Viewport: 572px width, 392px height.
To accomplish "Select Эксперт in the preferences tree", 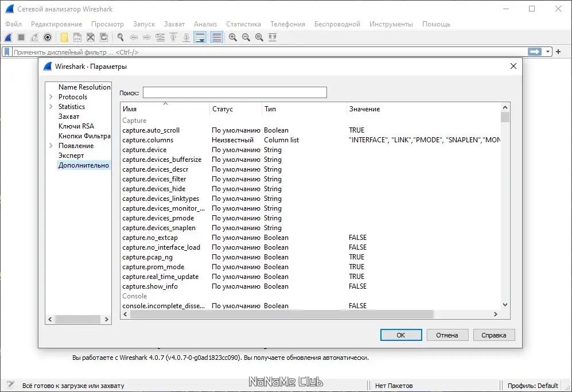I will (71, 156).
